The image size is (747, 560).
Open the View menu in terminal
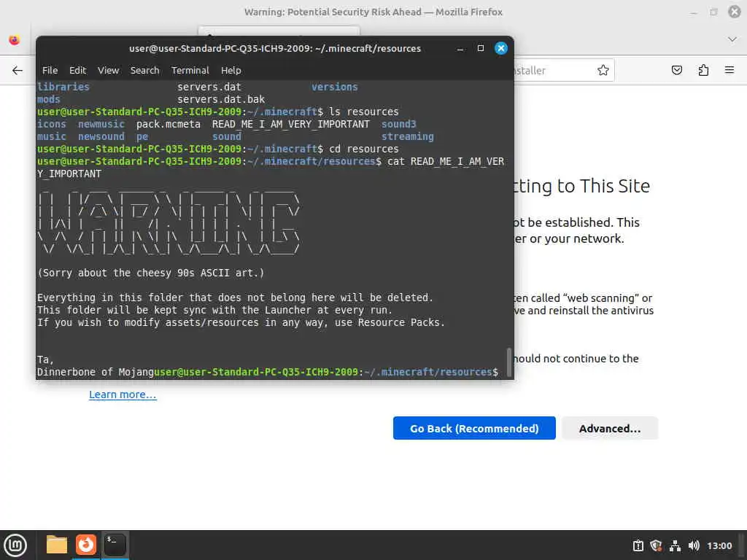click(108, 71)
